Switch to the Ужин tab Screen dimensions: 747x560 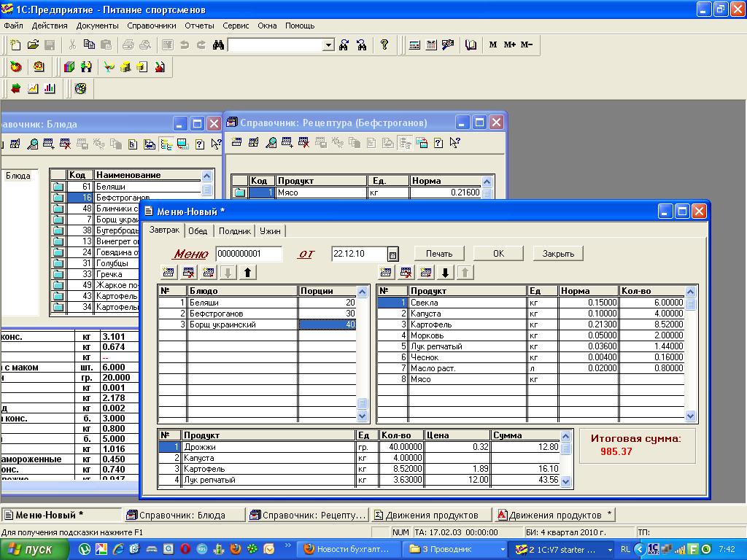coord(270,231)
